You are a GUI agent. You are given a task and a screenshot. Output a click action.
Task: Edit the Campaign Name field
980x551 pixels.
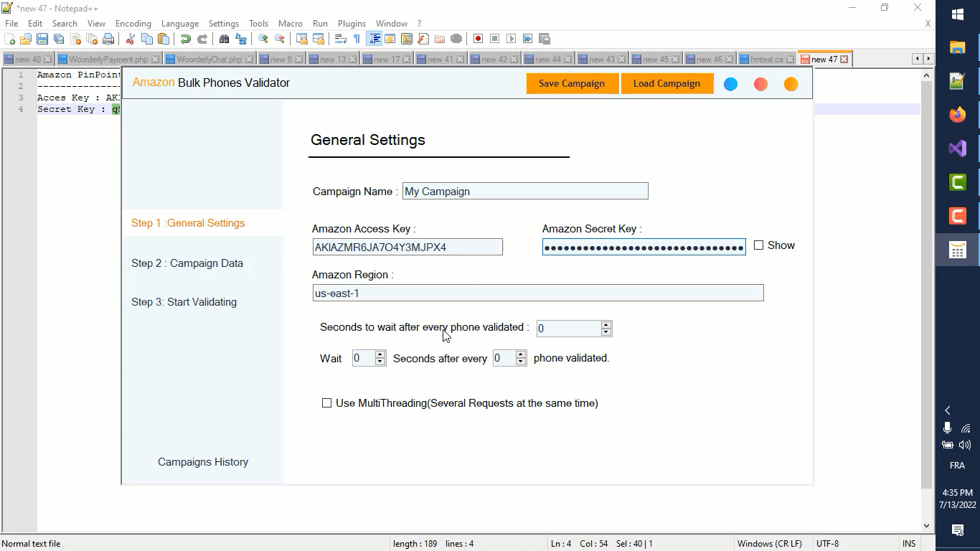(x=524, y=191)
